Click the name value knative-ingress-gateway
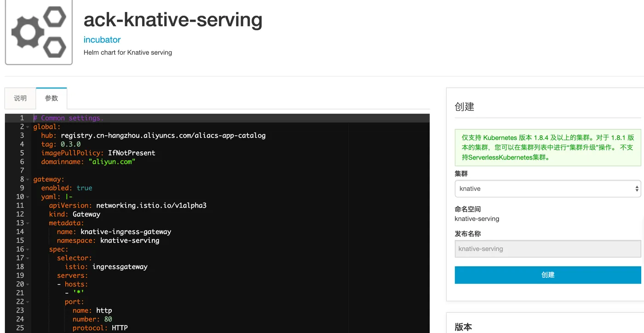The width and height of the screenshot is (644, 333). (126, 231)
